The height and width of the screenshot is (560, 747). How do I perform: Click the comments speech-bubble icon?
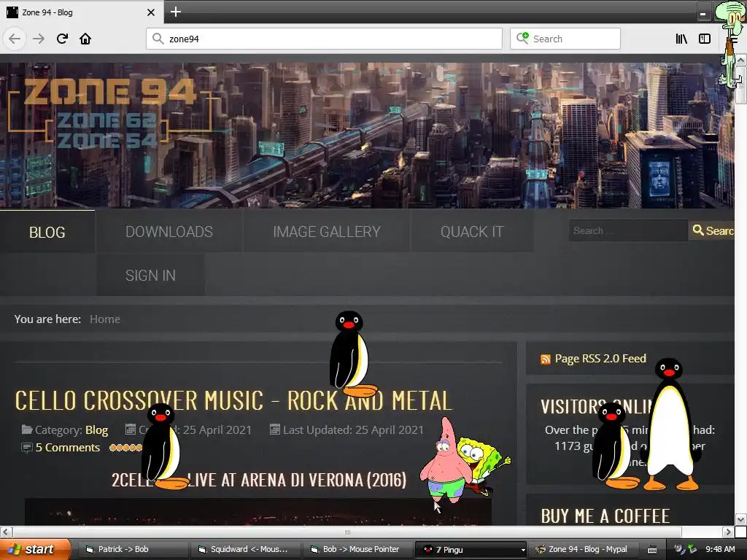[27, 448]
